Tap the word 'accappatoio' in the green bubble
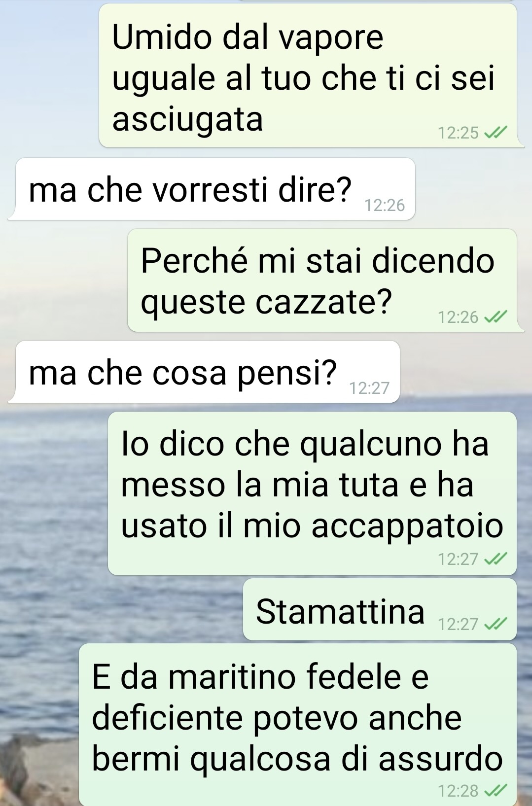532x806 pixels. [407, 526]
